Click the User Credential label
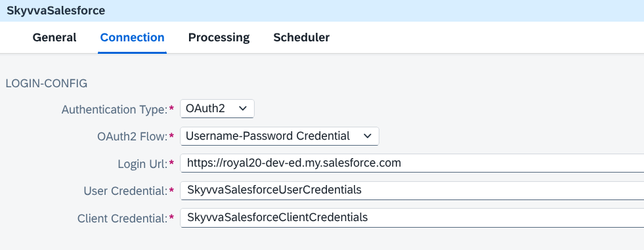The image size is (644, 250). [126, 192]
